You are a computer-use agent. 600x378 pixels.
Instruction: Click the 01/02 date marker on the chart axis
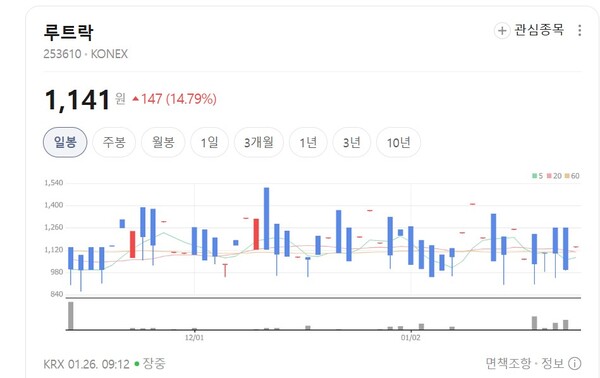click(411, 337)
